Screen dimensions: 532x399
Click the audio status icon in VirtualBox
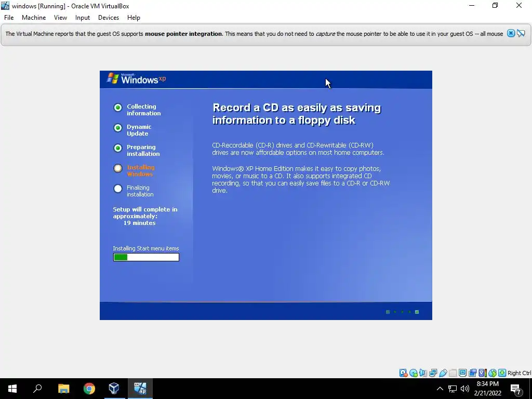coord(423,373)
